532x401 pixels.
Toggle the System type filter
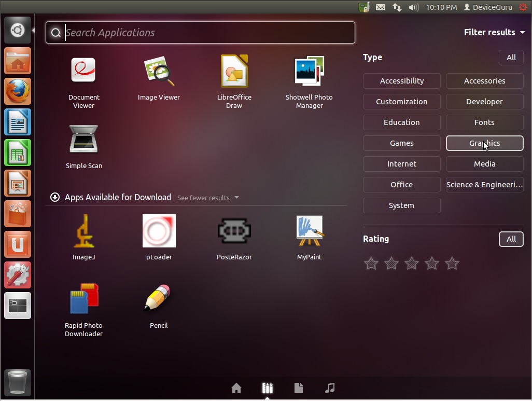[x=402, y=205]
